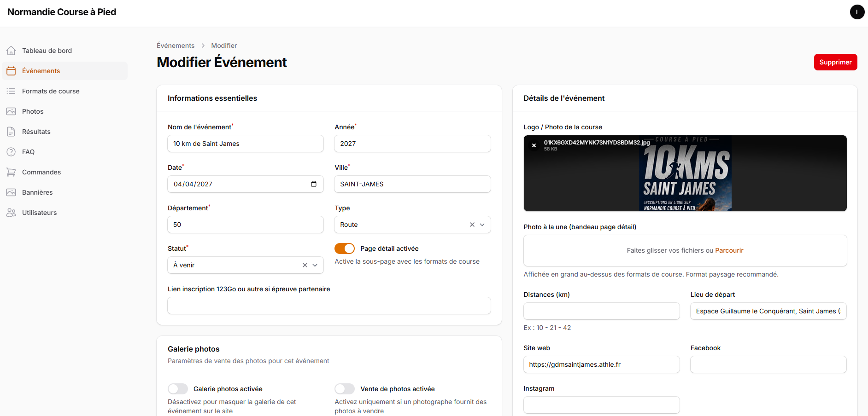Image resolution: width=868 pixels, height=416 pixels.
Task: Click the Facebook input field
Action: coord(768,364)
